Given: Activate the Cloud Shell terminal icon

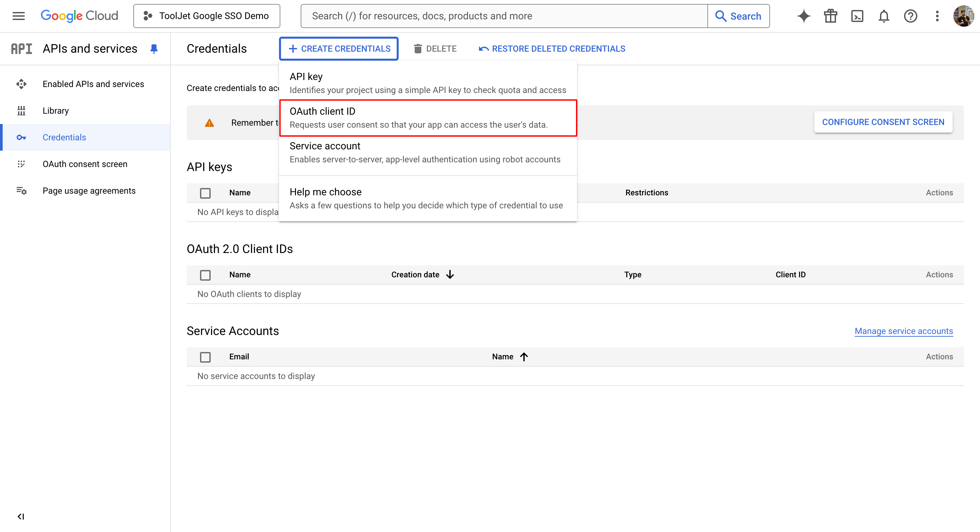Looking at the screenshot, I should click(857, 16).
